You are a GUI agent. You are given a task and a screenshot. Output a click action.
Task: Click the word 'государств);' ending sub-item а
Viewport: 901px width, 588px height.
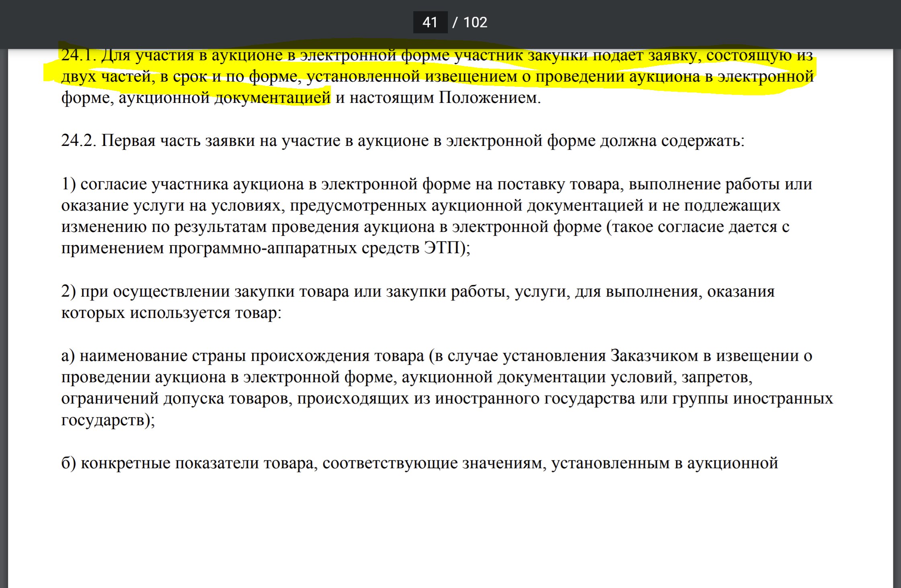(108, 420)
